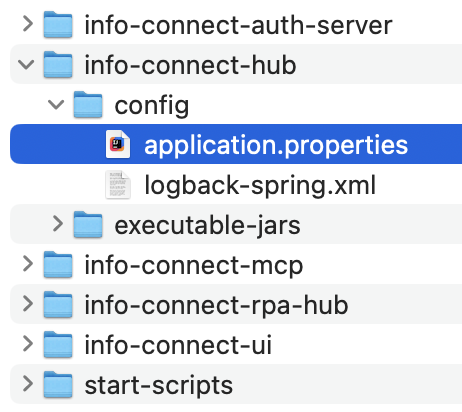Click the application.properties IntelliJ file icon
Screen dimensions: 462x412
click(118, 144)
